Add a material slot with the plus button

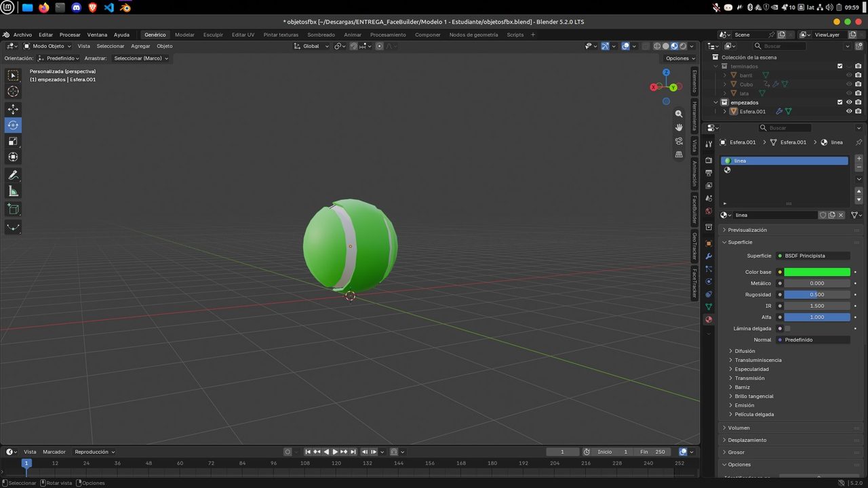859,159
